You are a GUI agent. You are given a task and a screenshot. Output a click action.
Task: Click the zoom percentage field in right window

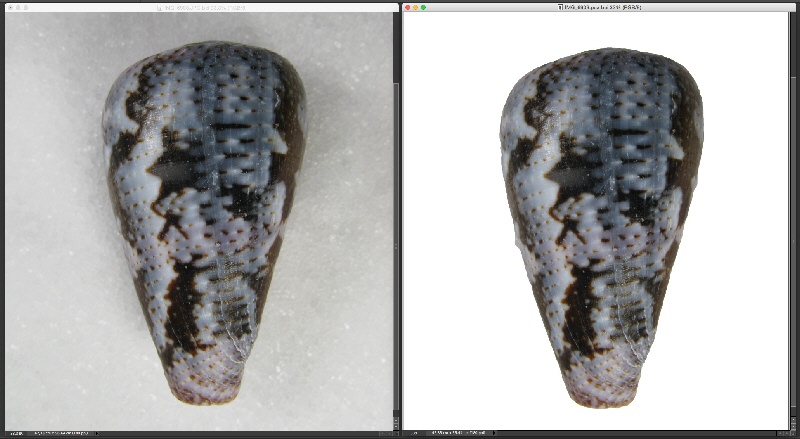click(413, 434)
